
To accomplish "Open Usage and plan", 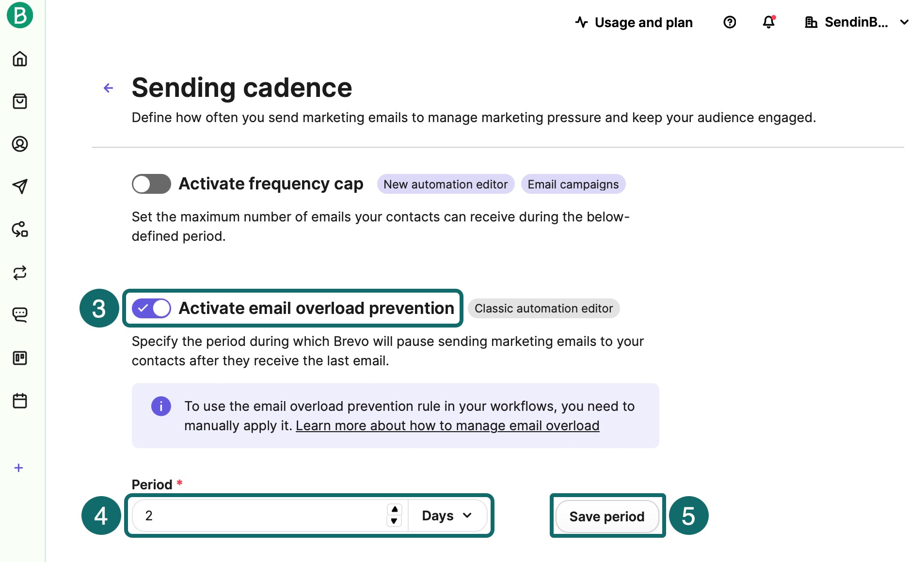I will click(634, 22).
